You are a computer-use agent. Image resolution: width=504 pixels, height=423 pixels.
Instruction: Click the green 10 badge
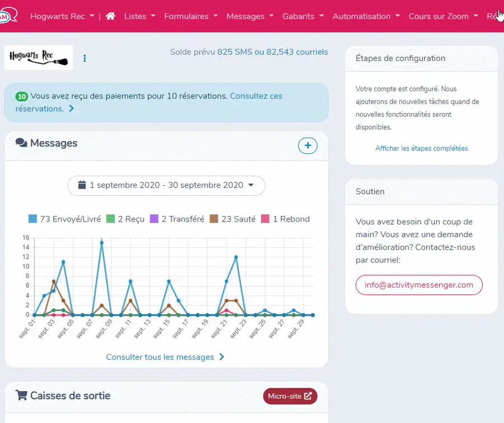click(x=21, y=96)
